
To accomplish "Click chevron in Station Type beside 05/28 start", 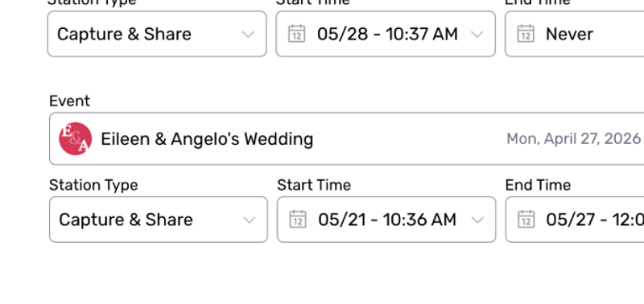I will [248, 35].
